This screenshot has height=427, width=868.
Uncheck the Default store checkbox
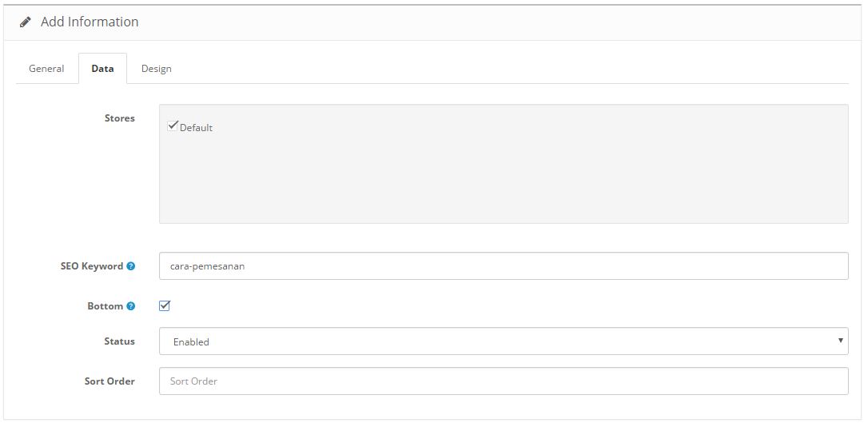point(173,126)
